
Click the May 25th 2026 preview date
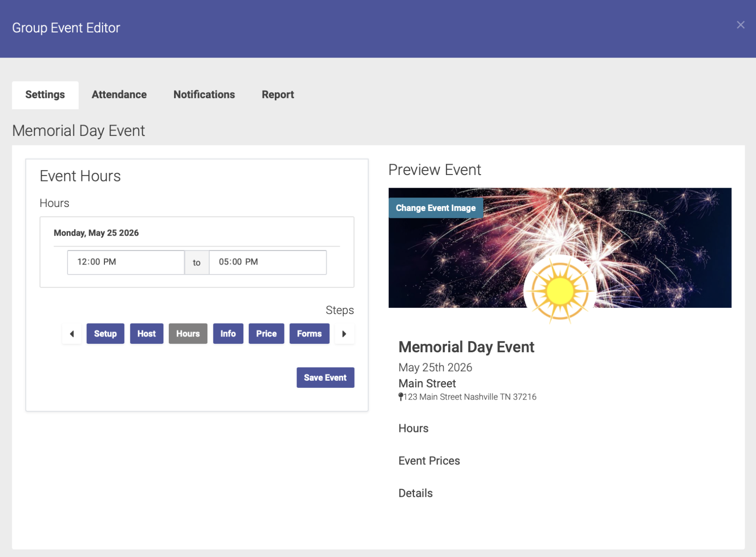[x=435, y=368]
